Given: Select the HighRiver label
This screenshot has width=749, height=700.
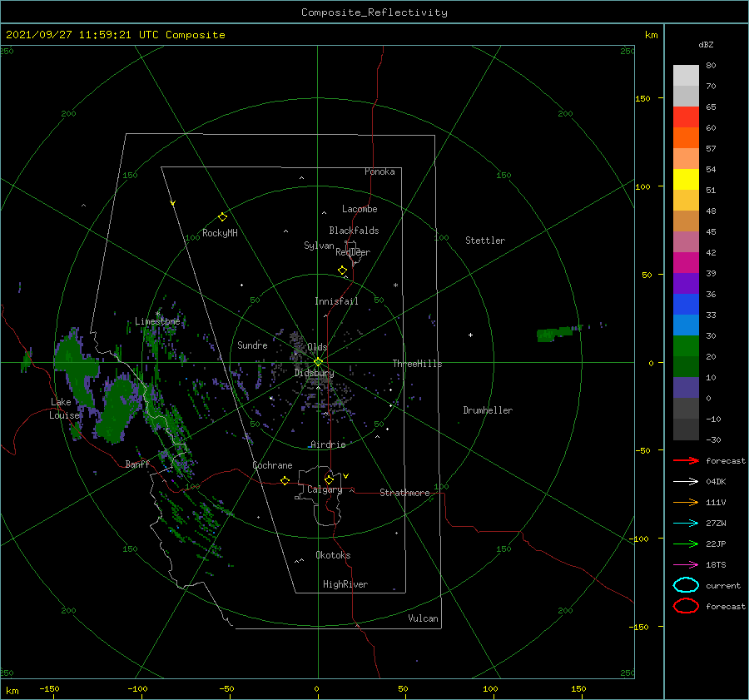Looking at the screenshot, I should point(345,584).
